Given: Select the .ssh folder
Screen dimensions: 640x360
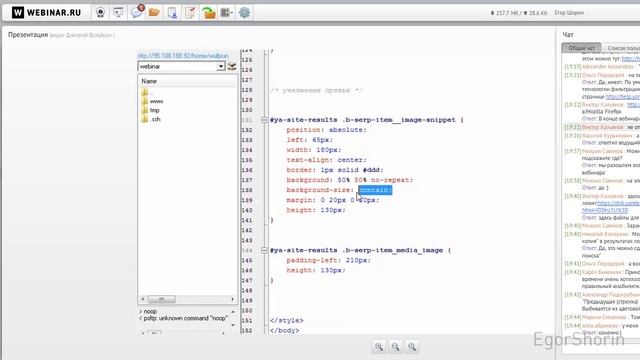Looking at the screenshot, I should point(151,119).
